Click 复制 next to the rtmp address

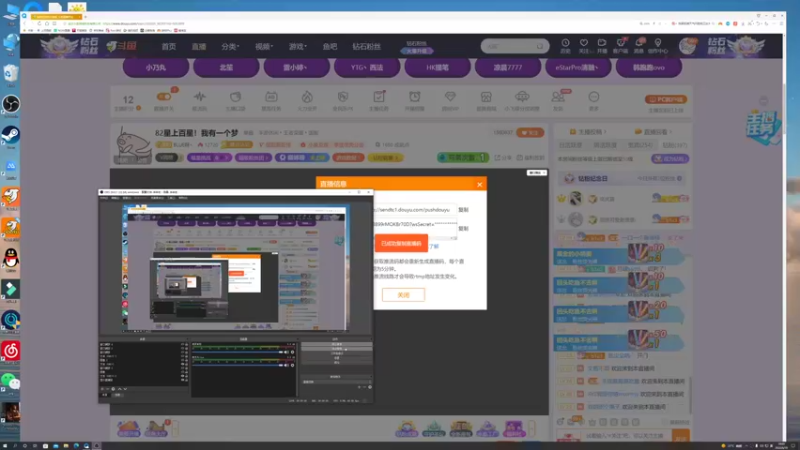coord(463,210)
